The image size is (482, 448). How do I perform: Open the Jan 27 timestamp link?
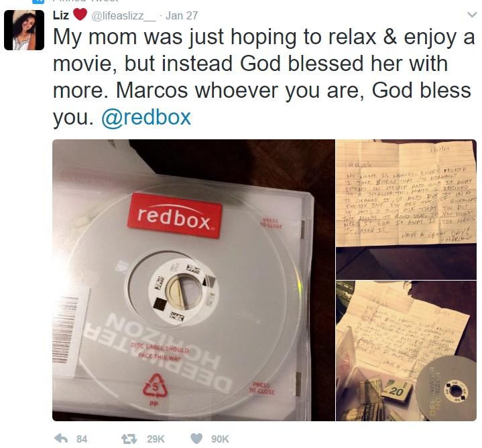click(x=182, y=15)
